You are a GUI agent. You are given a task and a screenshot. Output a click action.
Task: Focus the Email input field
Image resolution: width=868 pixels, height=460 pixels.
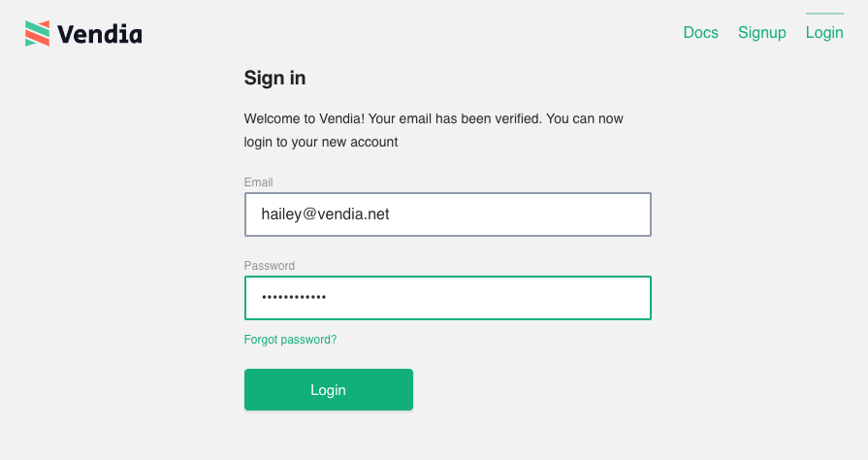448,214
